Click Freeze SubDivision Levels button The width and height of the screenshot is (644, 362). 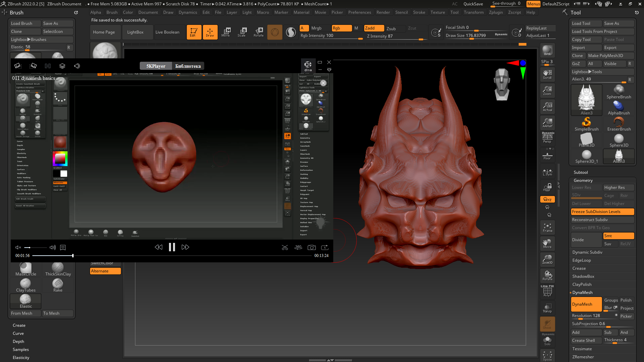[x=602, y=212]
